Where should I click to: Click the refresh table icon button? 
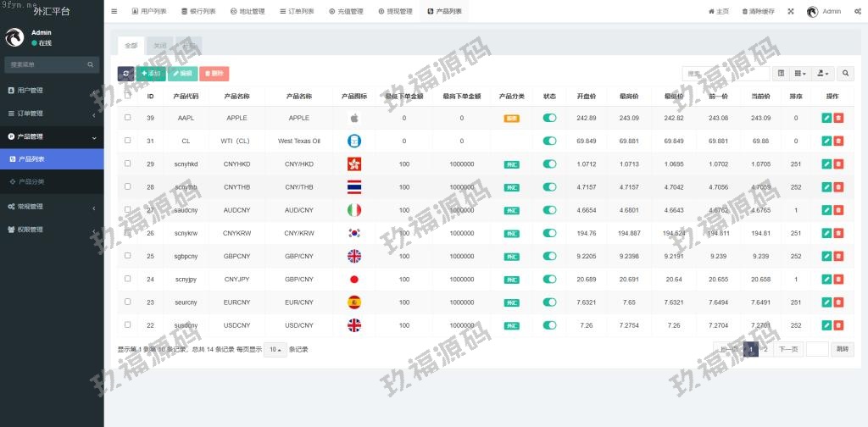pyautogui.click(x=125, y=74)
